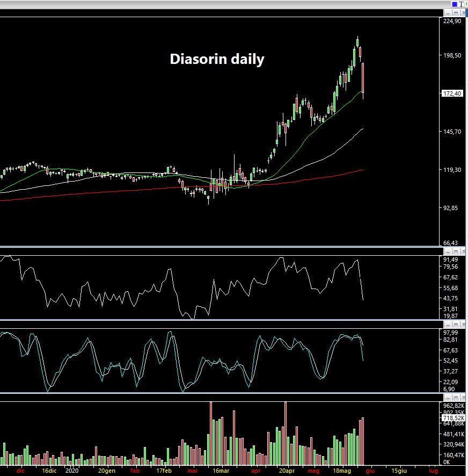
Task: Click the 224,90 price axis value
Action: click(452, 21)
